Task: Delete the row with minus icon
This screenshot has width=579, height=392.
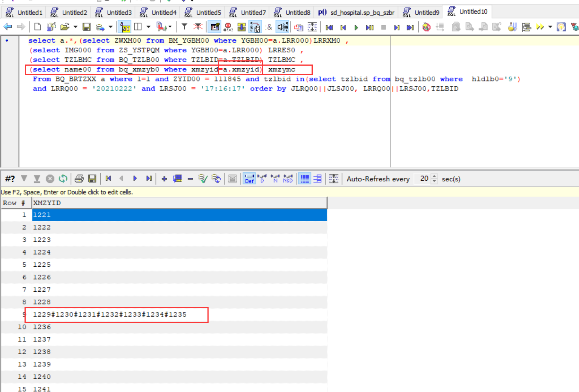Action: [x=190, y=179]
